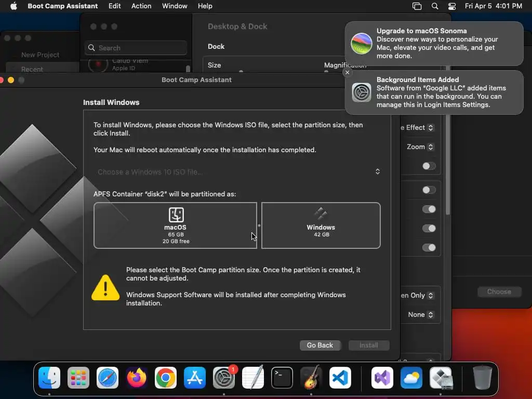The image size is (532, 399).
Task: Select the macOS partition box
Action: point(175,225)
